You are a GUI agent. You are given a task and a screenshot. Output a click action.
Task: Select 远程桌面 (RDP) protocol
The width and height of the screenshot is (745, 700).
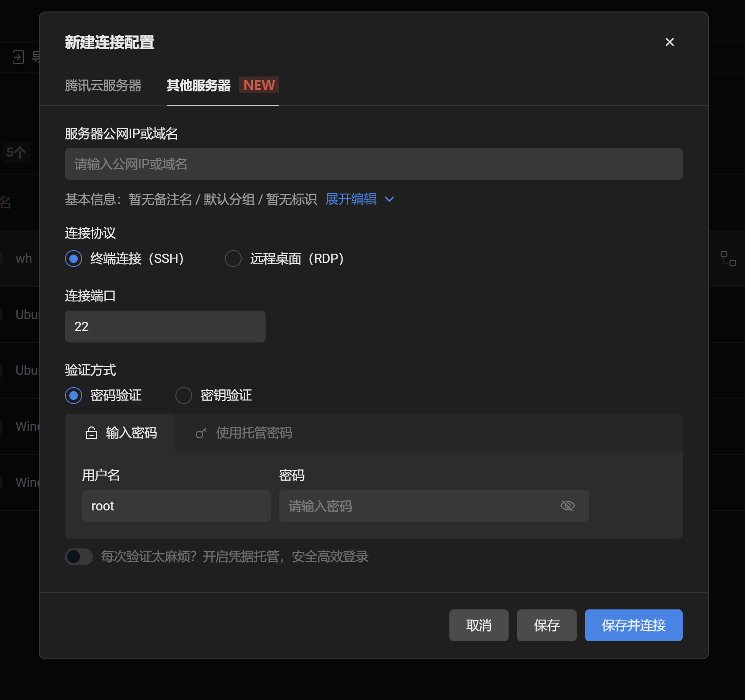[x=233, y=259]
